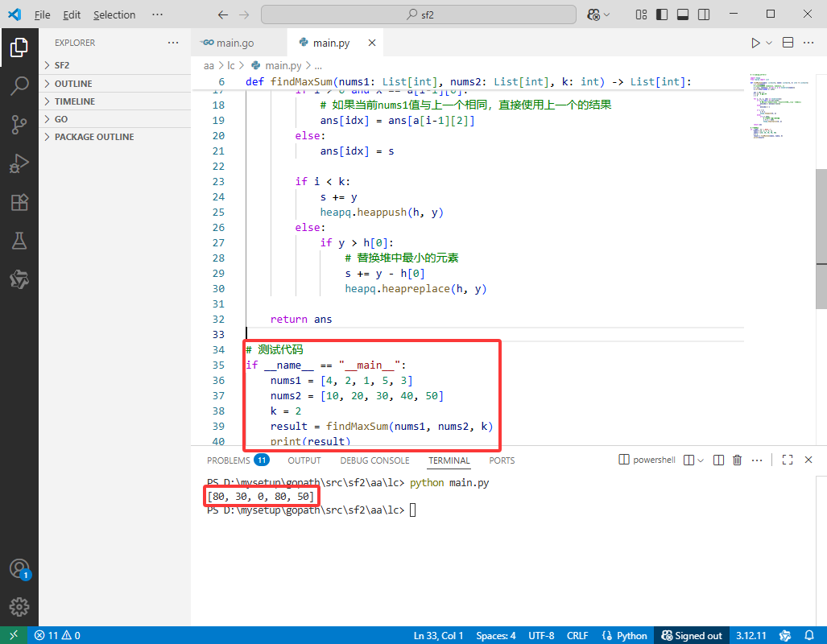Go forward with the navigation arrow
This screenshot has width=827, height=644.
[x=244, y=14]
